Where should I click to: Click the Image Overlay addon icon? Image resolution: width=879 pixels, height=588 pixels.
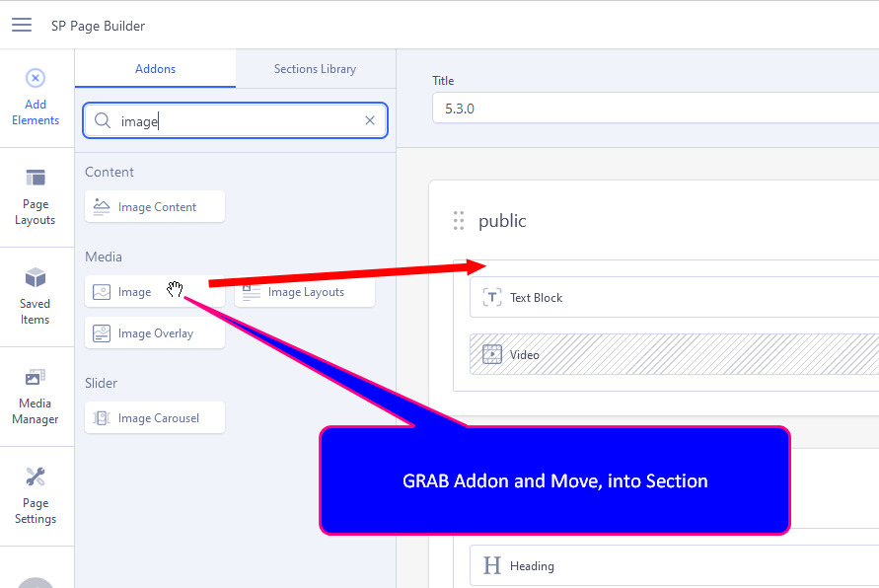(x=102, y=333)
